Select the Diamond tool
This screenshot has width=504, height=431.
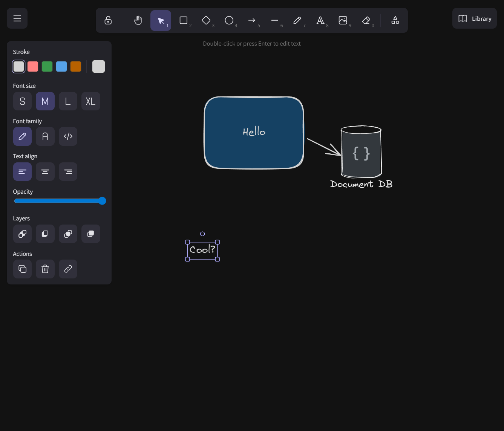207,20
